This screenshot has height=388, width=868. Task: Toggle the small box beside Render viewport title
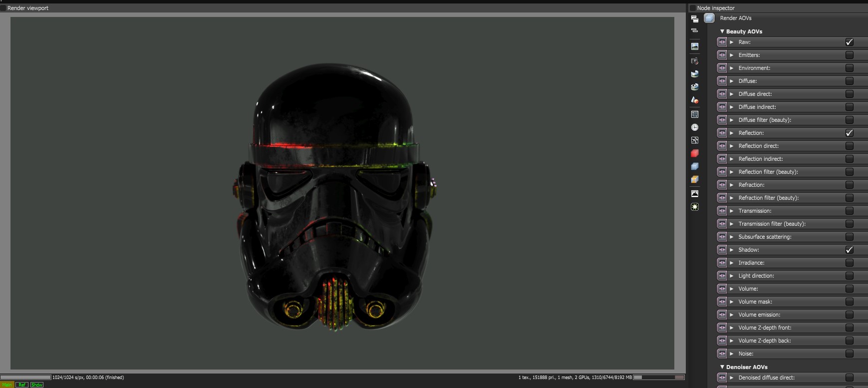(3, 8)
